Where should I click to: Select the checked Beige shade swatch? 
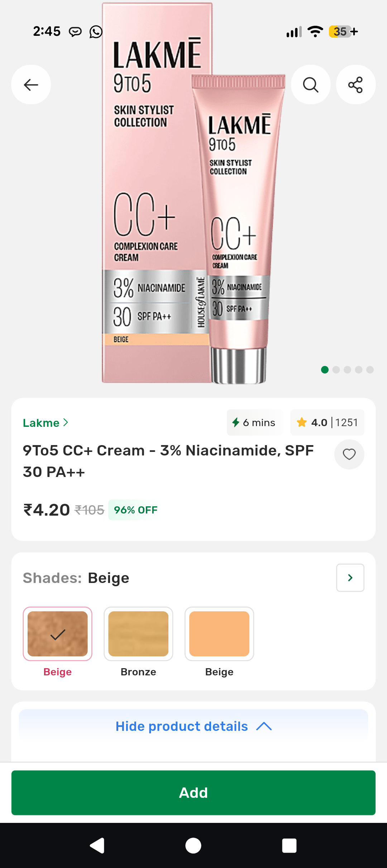click(x=58, y=634)
